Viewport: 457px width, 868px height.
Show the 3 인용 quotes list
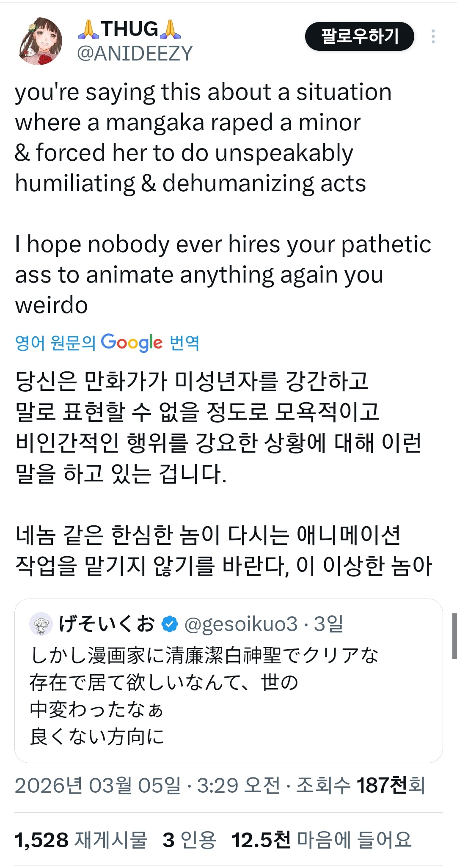(x=189, y=840)
